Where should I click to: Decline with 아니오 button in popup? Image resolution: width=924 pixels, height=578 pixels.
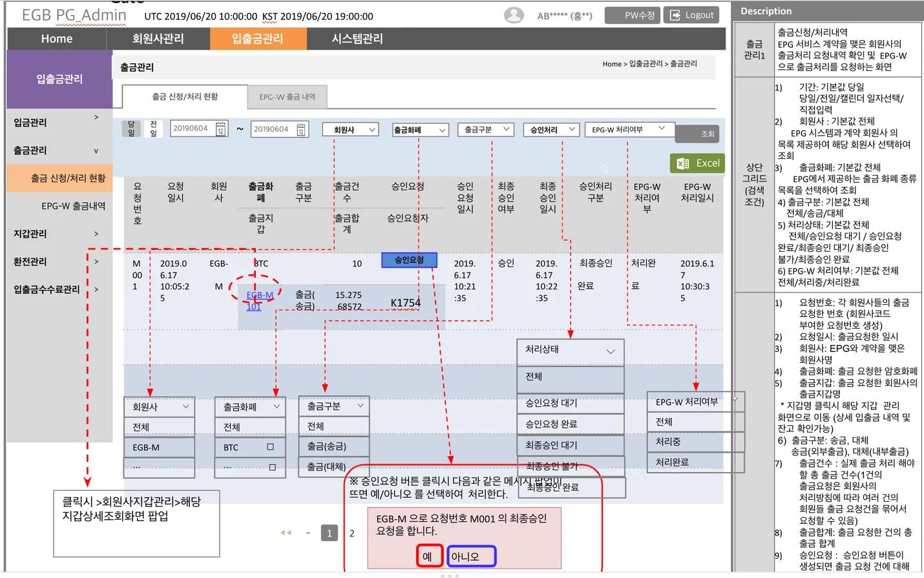[470, 556]
